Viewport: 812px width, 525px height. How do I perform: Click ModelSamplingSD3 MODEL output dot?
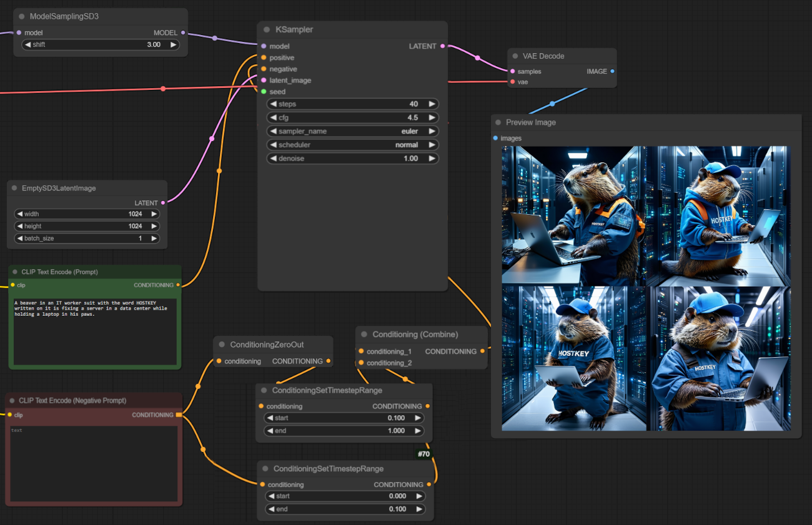point(183,32)
